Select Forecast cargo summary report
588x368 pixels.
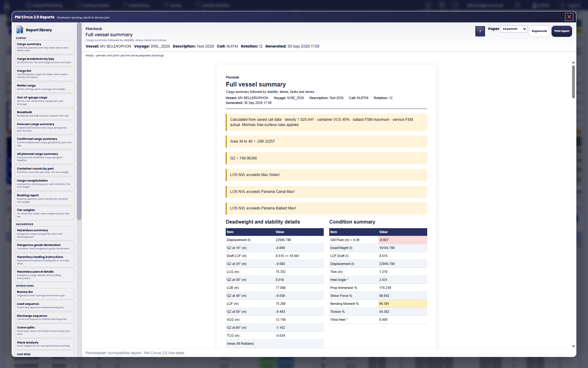click(44, 127)
